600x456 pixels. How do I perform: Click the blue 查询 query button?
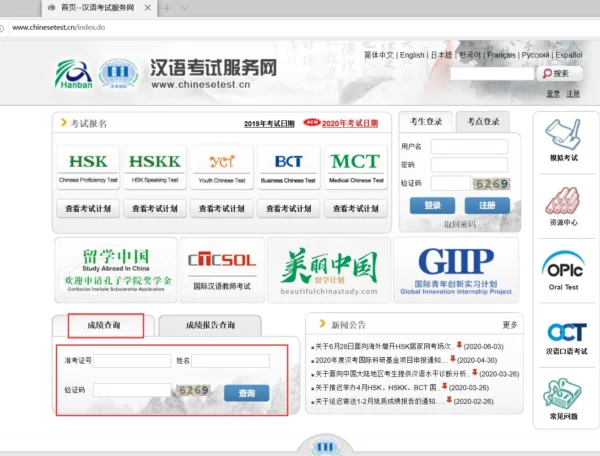(246, 393)
